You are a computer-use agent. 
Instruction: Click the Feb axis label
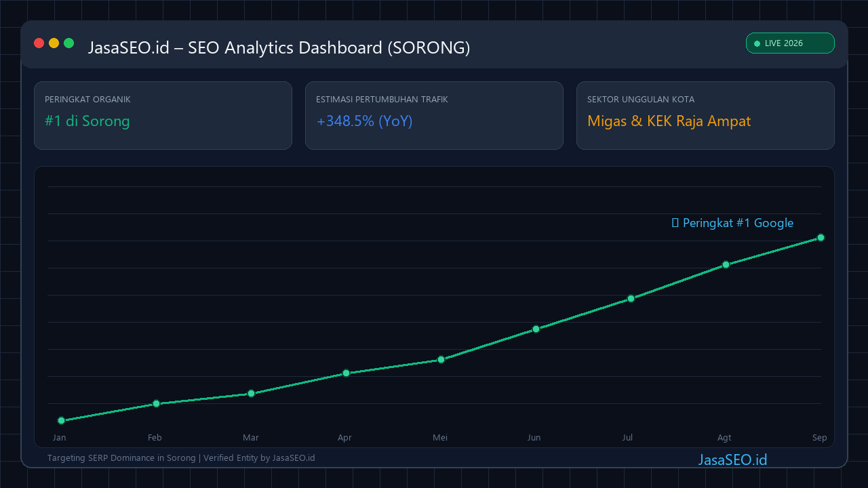tap(155, 438)
